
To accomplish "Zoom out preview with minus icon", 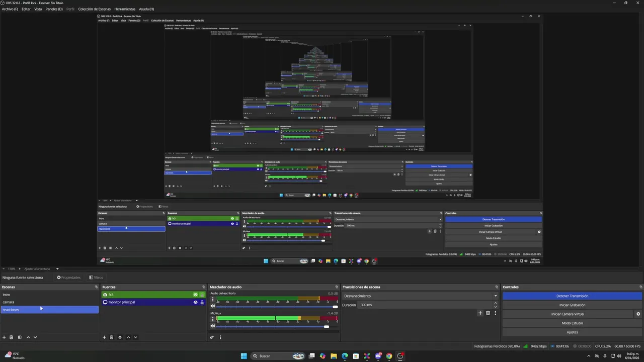I will pyautogui.click(x=3, y=269).
